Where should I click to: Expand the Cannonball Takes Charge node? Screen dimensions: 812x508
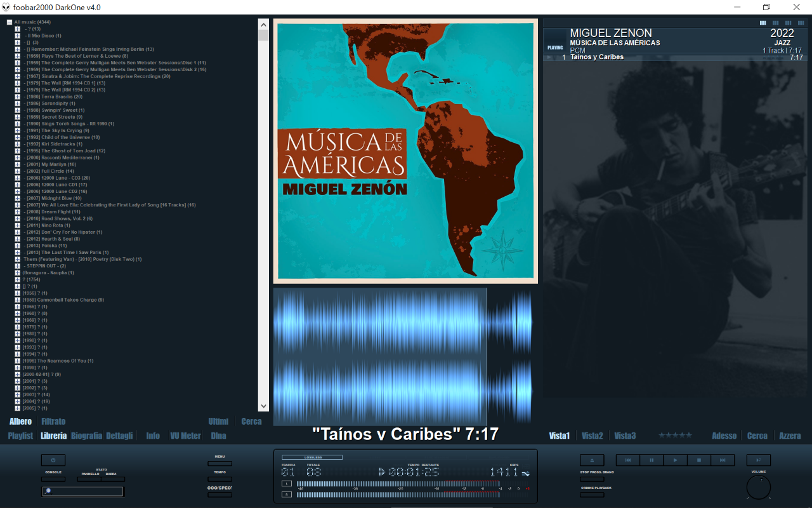point(18,300)
